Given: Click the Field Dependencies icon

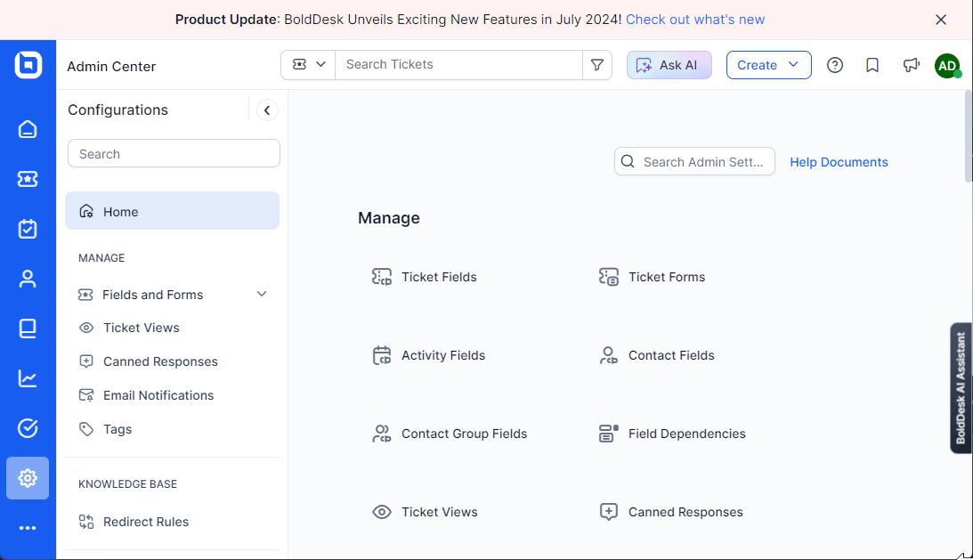Looking at the screenshot, I should pos(609,434).
